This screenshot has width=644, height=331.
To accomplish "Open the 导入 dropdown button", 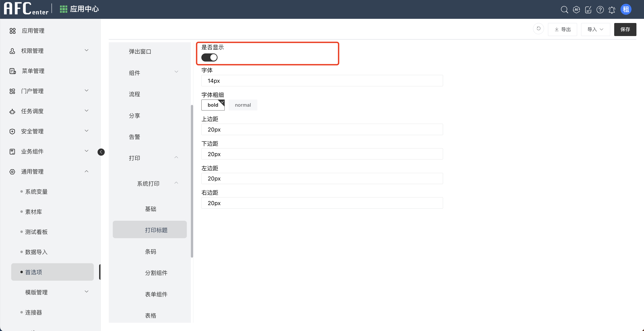I will (595, 30).
